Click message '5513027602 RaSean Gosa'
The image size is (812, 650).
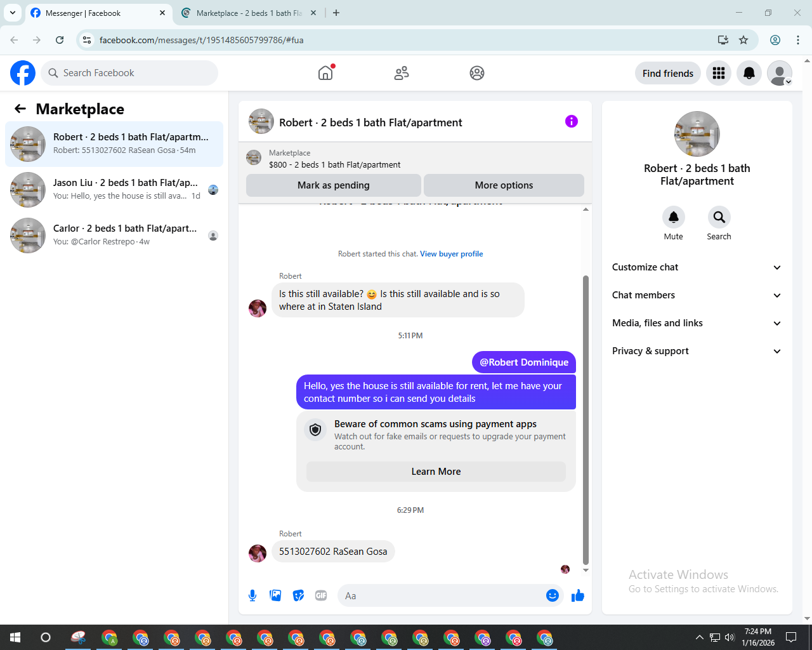pos(333,551)
